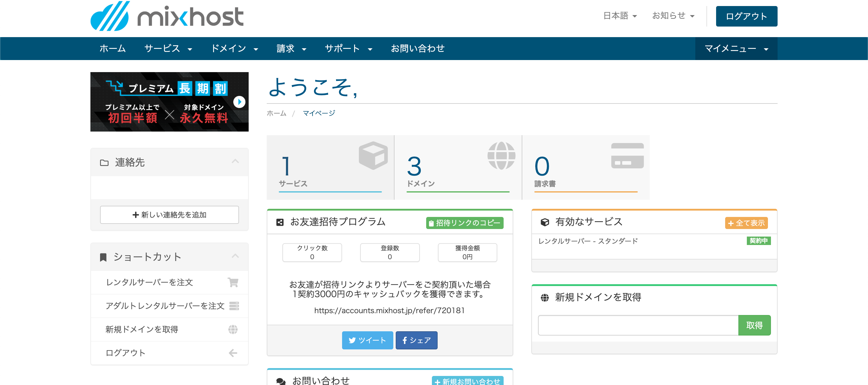Open the 請求書 count tile
Screen dimensions: 868x385
(586, 167)
